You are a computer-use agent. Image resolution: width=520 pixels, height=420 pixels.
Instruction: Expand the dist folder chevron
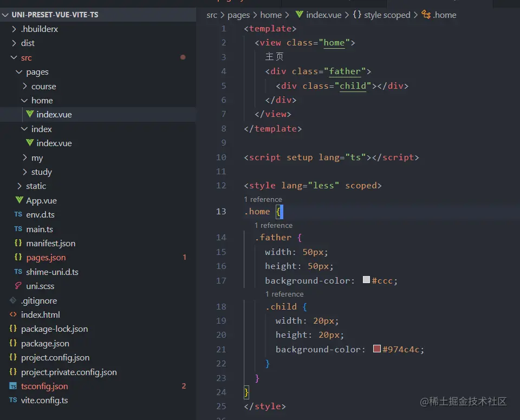tap(14, 43)
